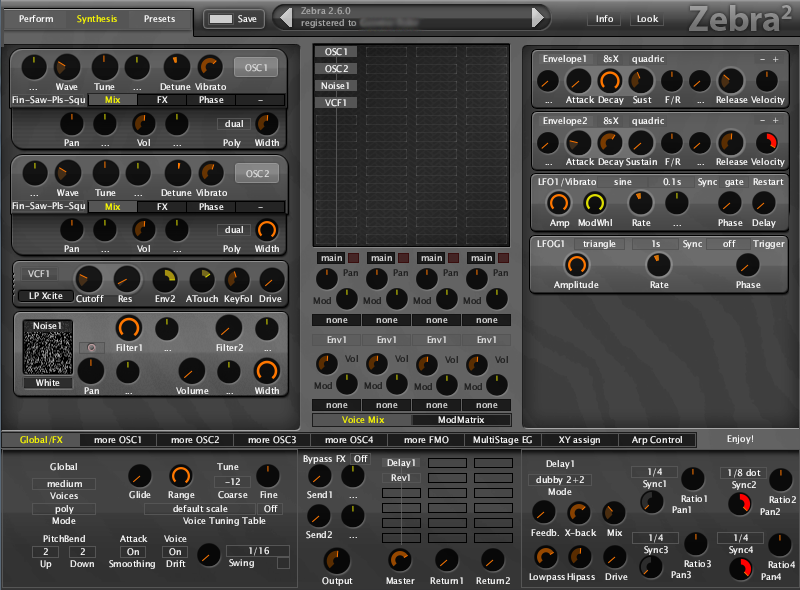
Task: Click the Save button
Action: [234, 19]
